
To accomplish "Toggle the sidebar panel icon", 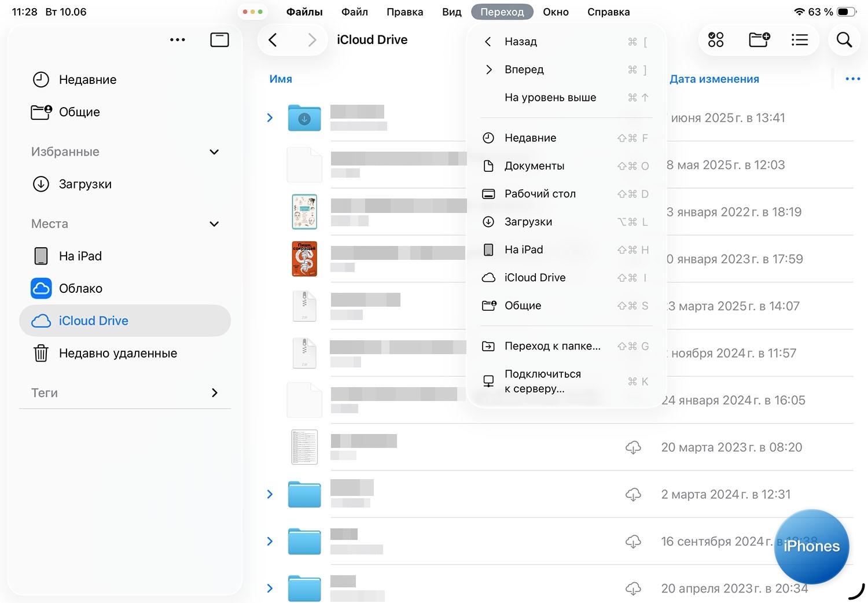I will click(x=219, y=40).
